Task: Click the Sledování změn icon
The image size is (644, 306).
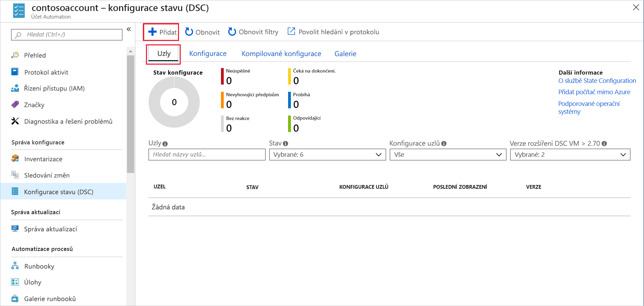Action: point(15,175)
